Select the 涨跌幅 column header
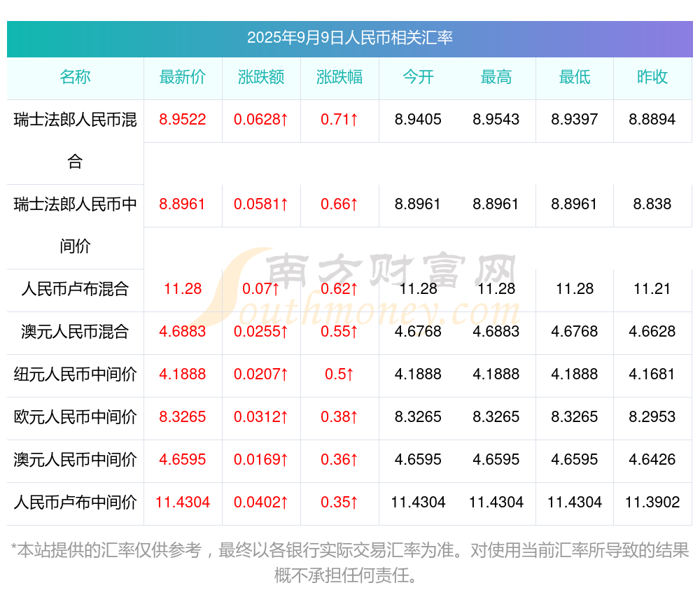Screen dimensions: 700x597 point(339,77)
